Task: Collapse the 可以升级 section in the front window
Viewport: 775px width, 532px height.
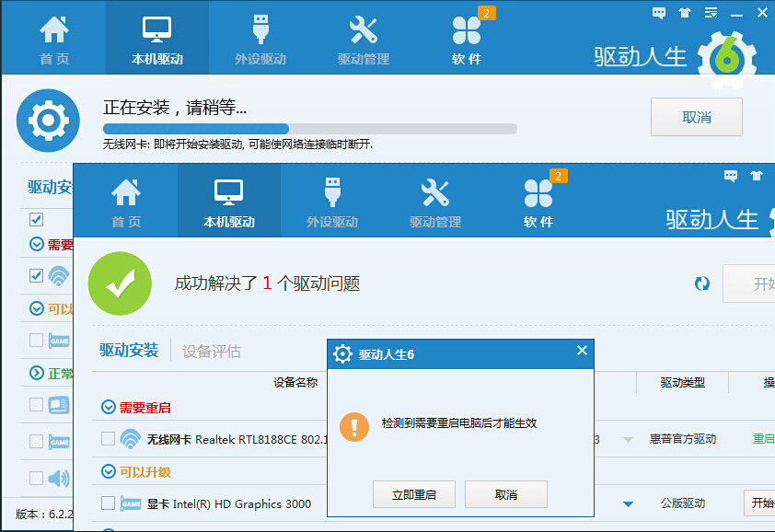Action: point(108,471)
